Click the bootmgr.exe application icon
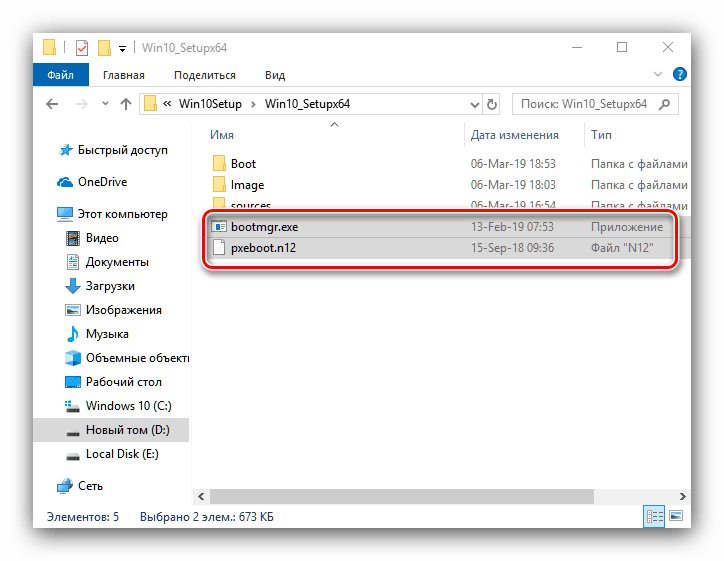Image resolution: width=724 pixels, height=561 pixels. point(219,227)
